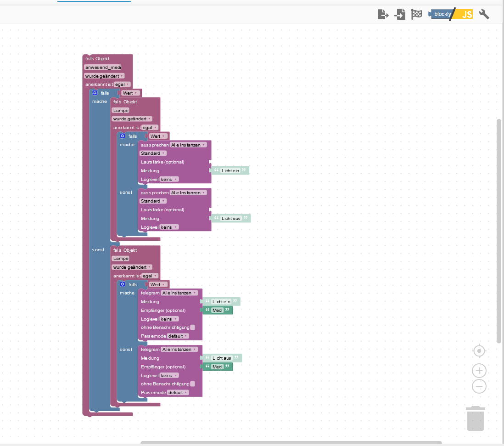Open 'Alle Instanzen' dropdown in Licht aus aussprechen
The width and height of the screenshot is (504, 446).
[x=188, y=193]
